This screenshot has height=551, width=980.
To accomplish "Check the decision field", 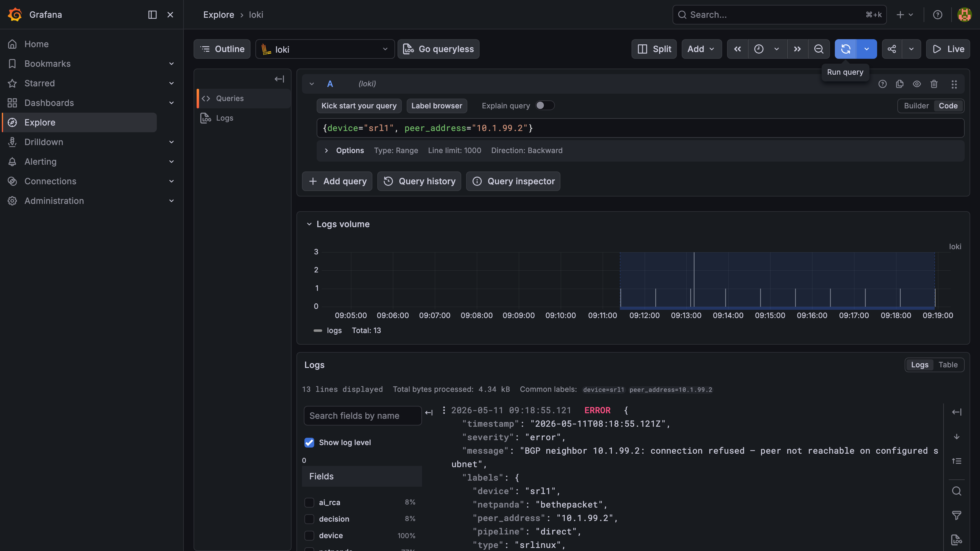I will click(309, 519).
